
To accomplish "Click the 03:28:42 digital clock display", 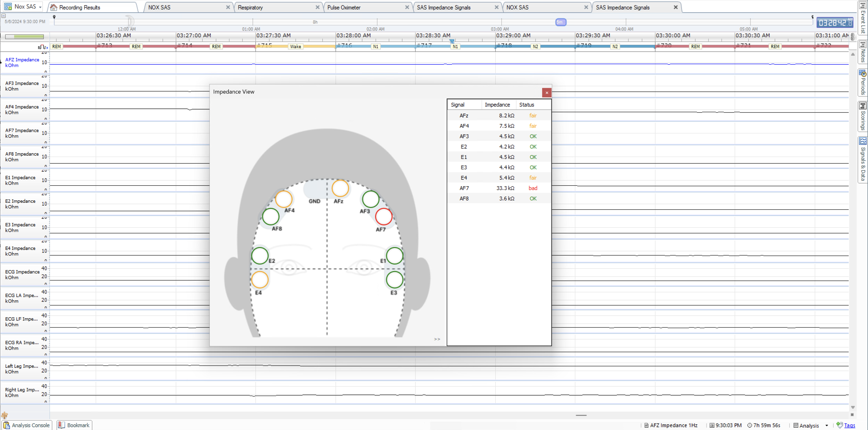I will point(835,23).
